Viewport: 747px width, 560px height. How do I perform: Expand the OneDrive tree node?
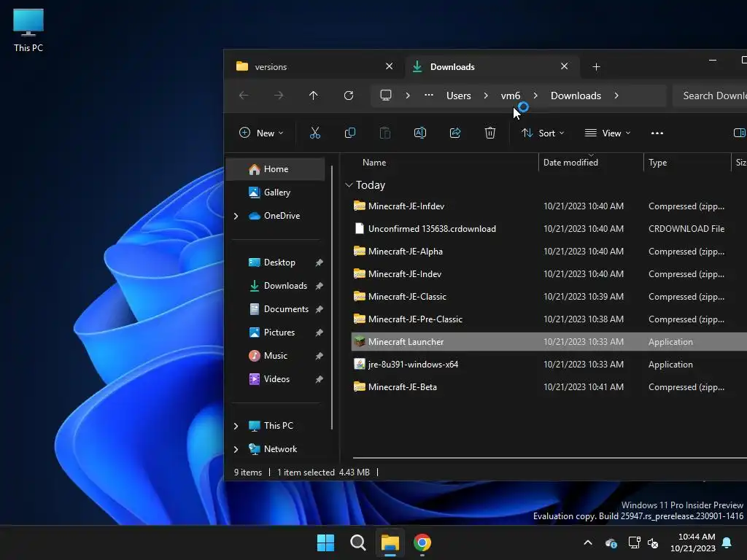pos(236,216)
